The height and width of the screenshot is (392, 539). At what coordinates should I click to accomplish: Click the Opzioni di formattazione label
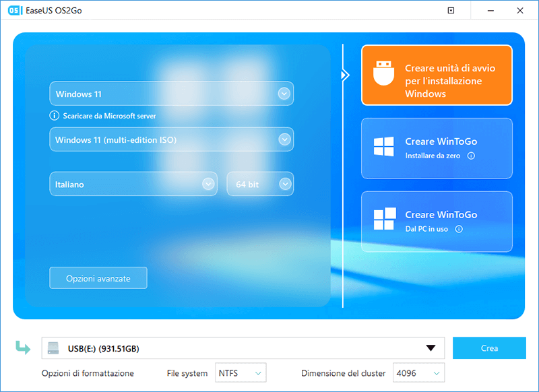tap(88, 373)
